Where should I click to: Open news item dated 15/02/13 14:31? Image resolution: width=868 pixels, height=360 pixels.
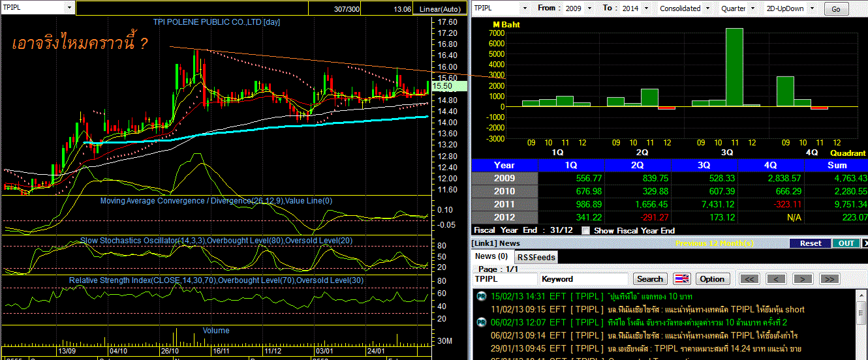click(x=664, y=296)
